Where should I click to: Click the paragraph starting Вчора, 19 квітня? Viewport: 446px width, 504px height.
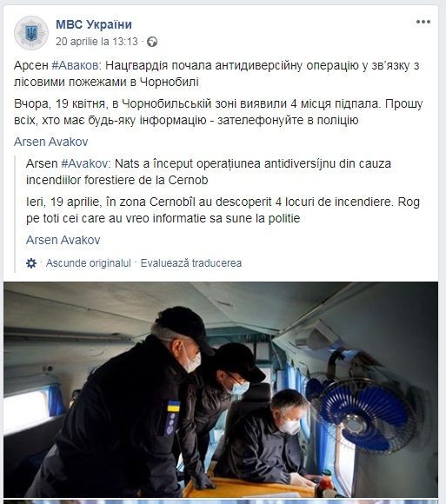coord(218,112)
